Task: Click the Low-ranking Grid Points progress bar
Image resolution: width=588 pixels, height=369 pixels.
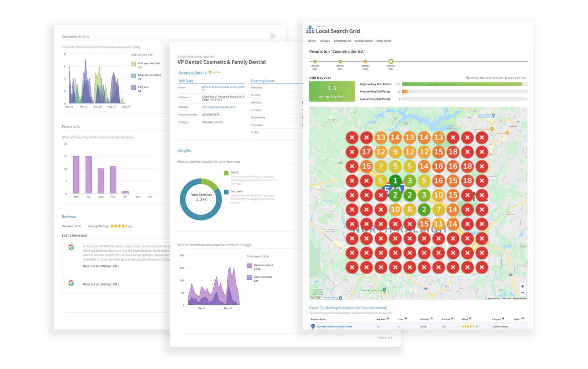Action: pyautogui.click(x=464, y=99)
